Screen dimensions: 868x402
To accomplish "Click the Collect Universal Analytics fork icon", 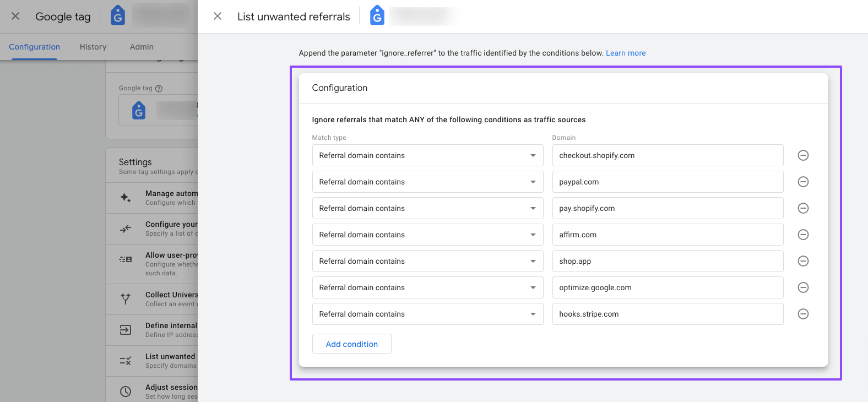I will coord(126,299).
